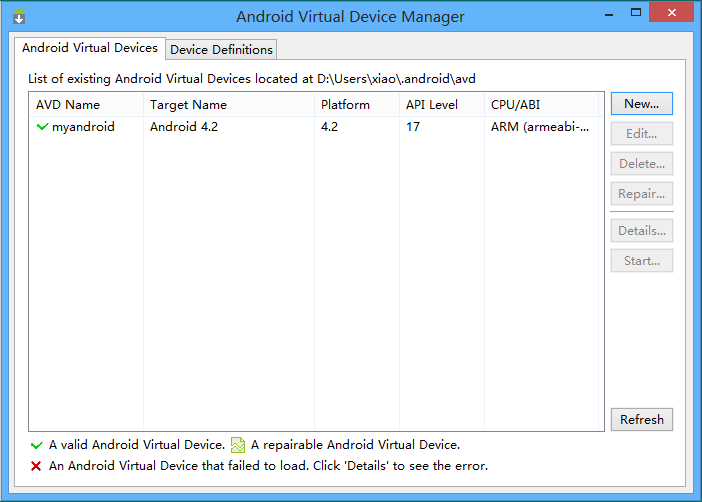Select the Android Virtual Devices tab

coord(90,47)
